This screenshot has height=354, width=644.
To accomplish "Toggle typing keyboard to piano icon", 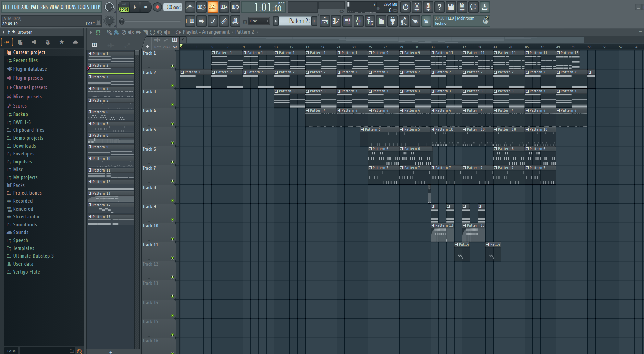I will pyautogui.click(x=190, y=21).
